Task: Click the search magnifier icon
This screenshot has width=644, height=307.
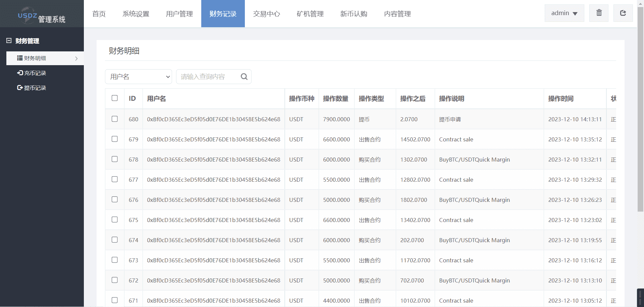Action: (x=244, y=77)
